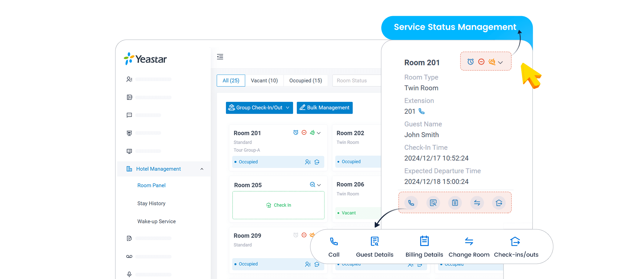644x279 pixels.
Task: Open guest details icon in Room 209 Occupied bar
Action: tap(308, 264)
